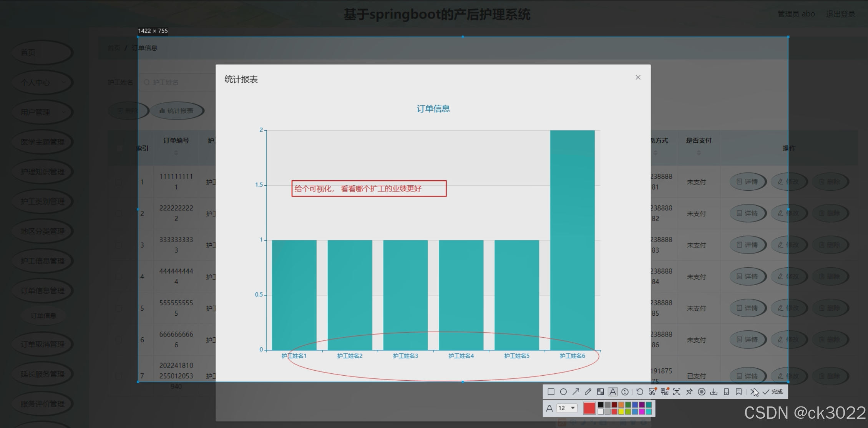Image resolution: width=868 pixels, height=428 pixels.
Task: Close the 统计报表 dialog
Action: [638, 77]
